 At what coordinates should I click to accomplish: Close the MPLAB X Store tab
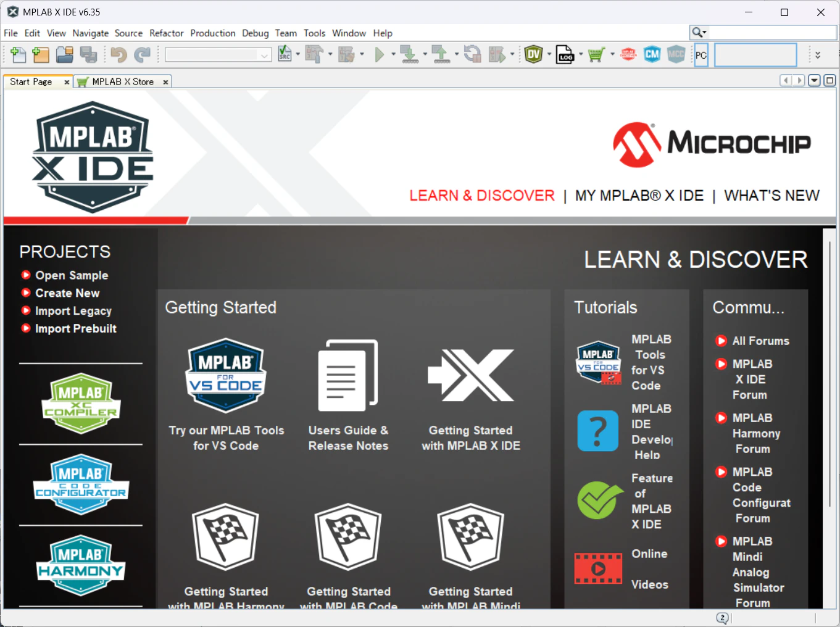point(165,82)
